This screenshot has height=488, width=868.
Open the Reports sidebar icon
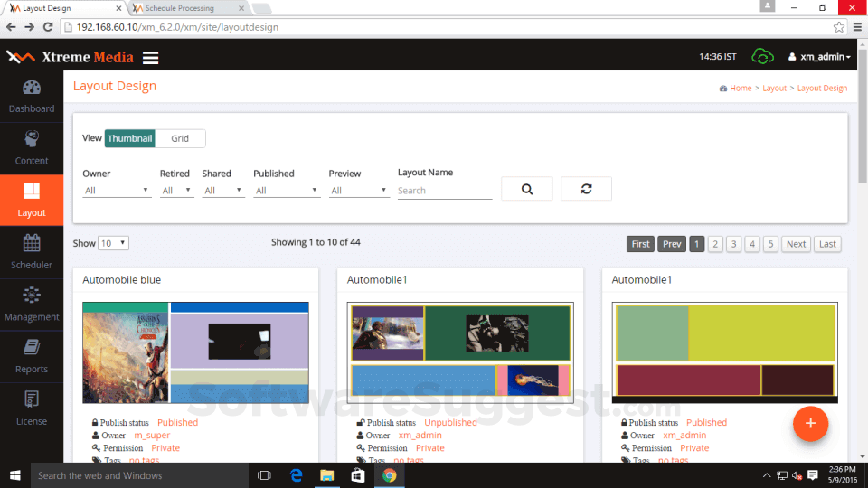coord(32,348)
